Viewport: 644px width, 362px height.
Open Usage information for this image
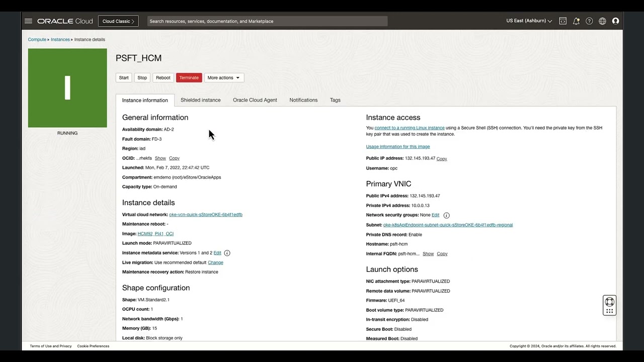tap(398, 147)
